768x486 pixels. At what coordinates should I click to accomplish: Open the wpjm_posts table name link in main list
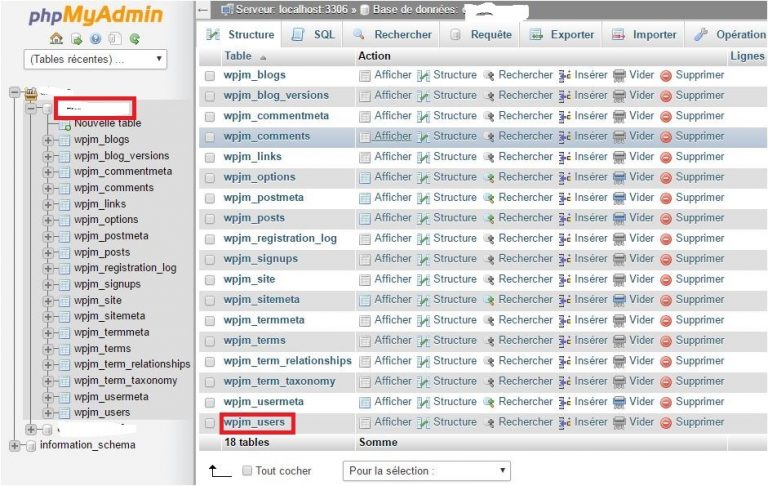coord(254,218)
